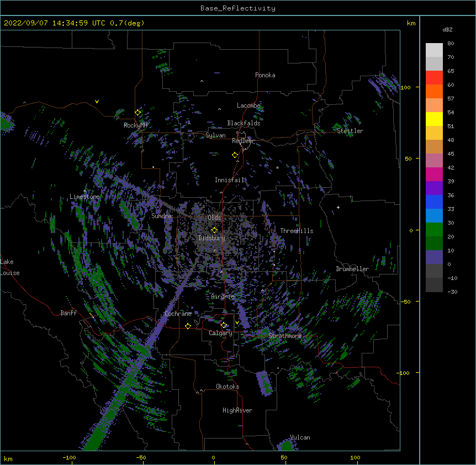Click the Olds label
The image size is (476, 465).
point(214,218)
